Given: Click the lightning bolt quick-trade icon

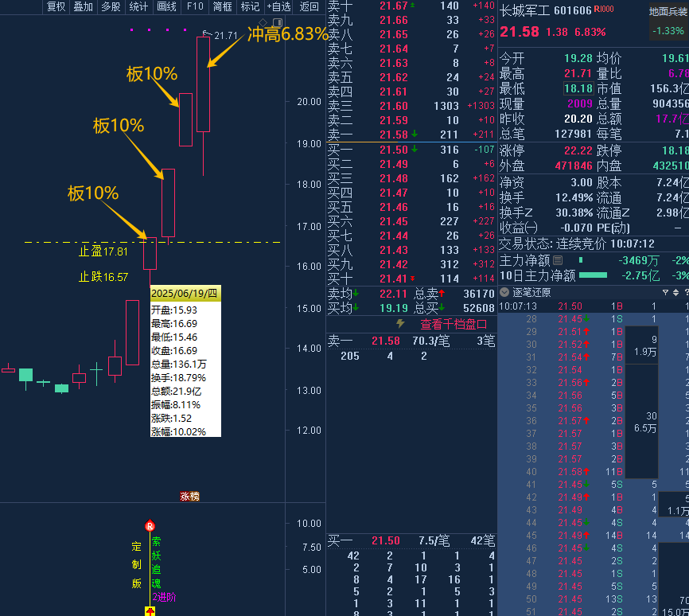Looking at the screenshot, I should (x=400, y=324).
